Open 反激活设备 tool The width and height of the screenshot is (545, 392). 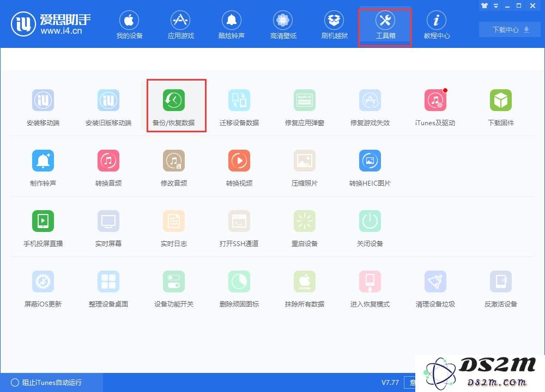click(500, 289)
